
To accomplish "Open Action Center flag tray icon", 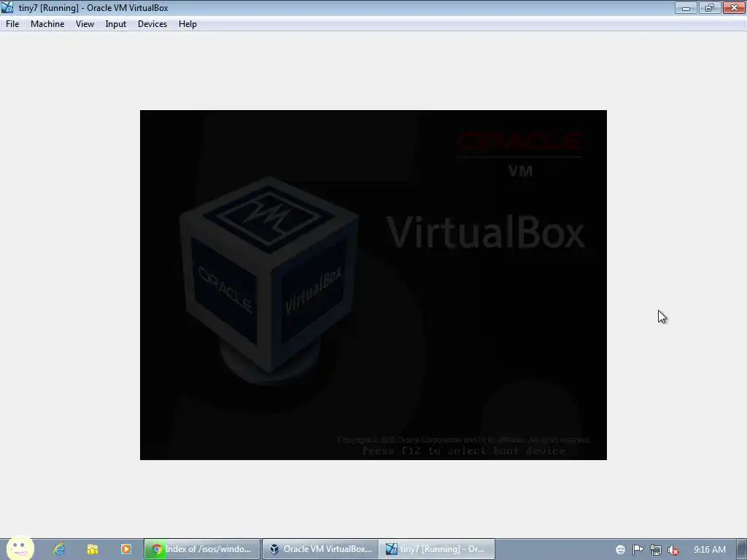I will pyautogui.click(x=638, y=550).
